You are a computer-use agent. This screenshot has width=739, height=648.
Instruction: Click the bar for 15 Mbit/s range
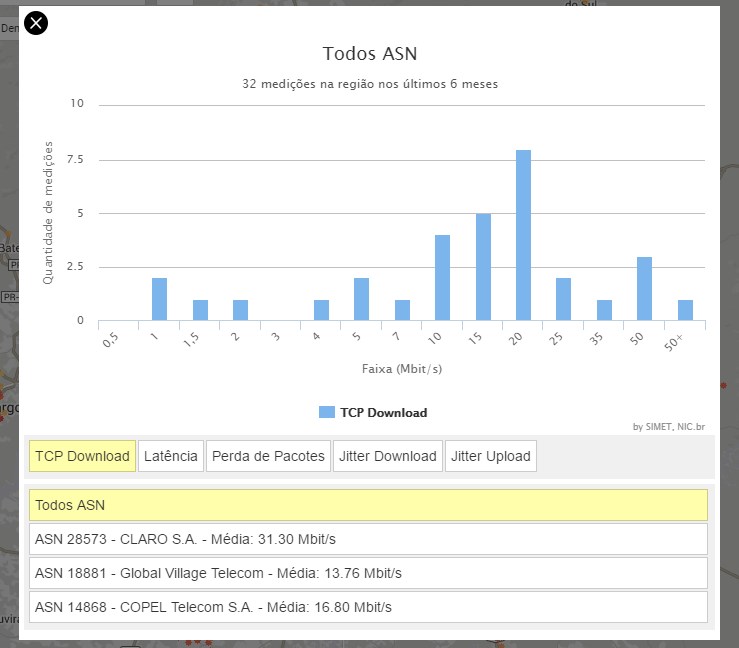coord(483,267)
